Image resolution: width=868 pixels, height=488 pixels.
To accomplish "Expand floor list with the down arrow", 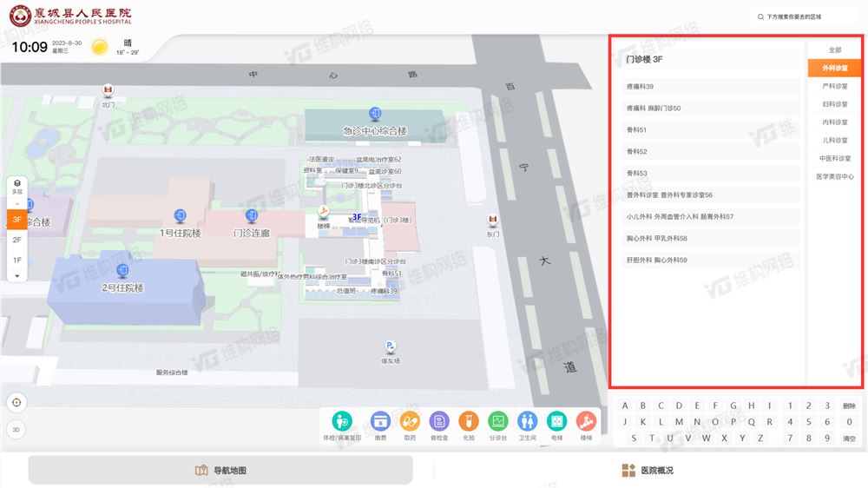I will [16, 275].
